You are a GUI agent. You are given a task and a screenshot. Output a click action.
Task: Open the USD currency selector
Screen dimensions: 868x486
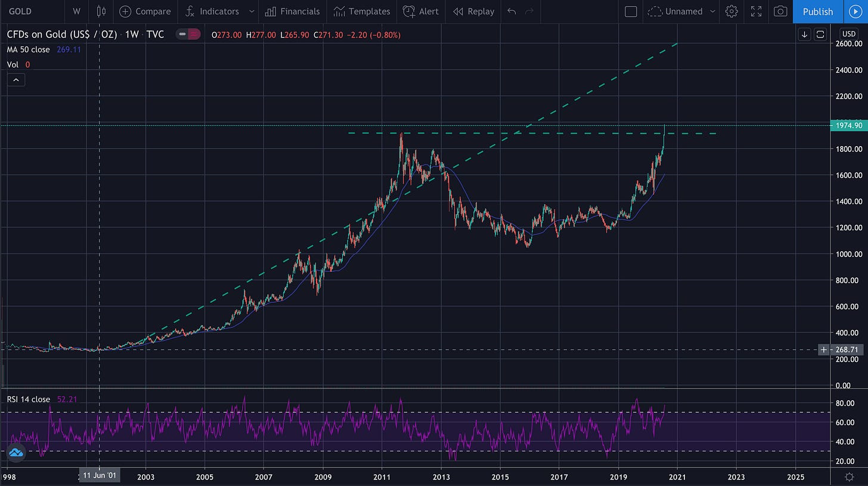(x=848, y=34)
